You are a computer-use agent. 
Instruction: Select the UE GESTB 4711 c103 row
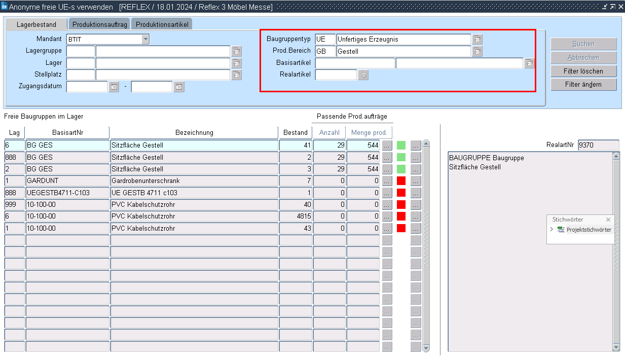click(x=194, y=193)
